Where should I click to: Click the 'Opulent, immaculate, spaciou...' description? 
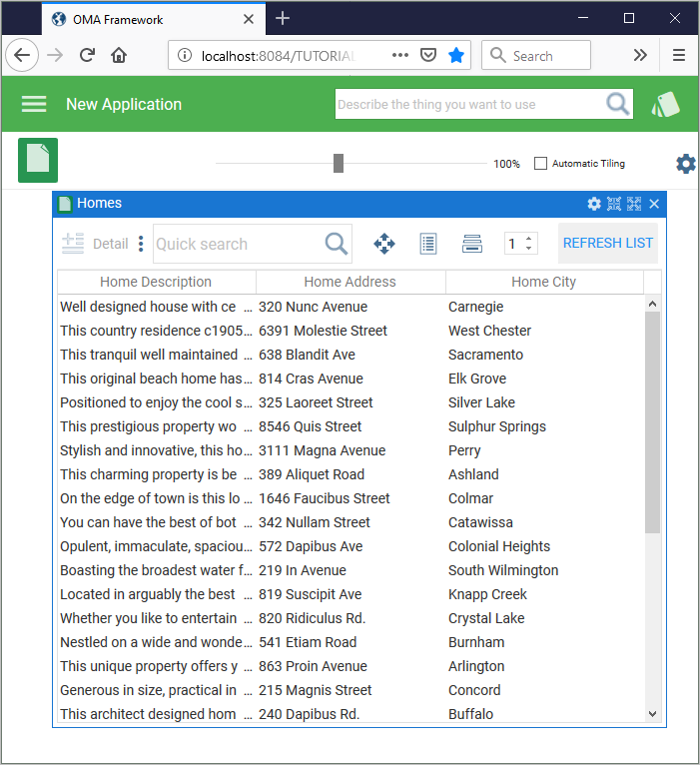coord(156,546)
